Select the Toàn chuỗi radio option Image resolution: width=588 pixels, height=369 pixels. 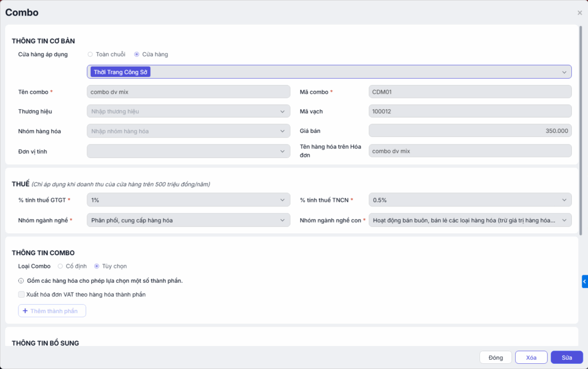pos(90,55)
